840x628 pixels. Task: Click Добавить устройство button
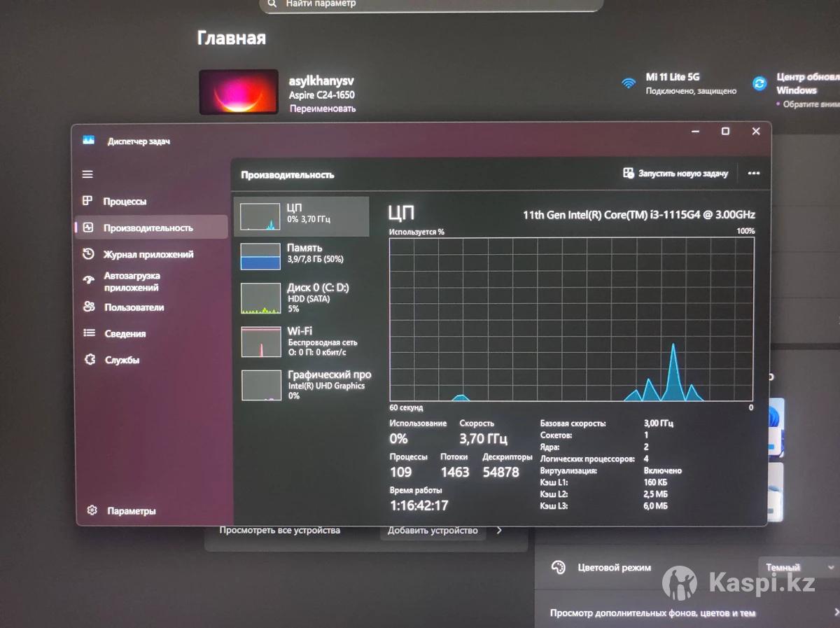(x=433, y=531)
